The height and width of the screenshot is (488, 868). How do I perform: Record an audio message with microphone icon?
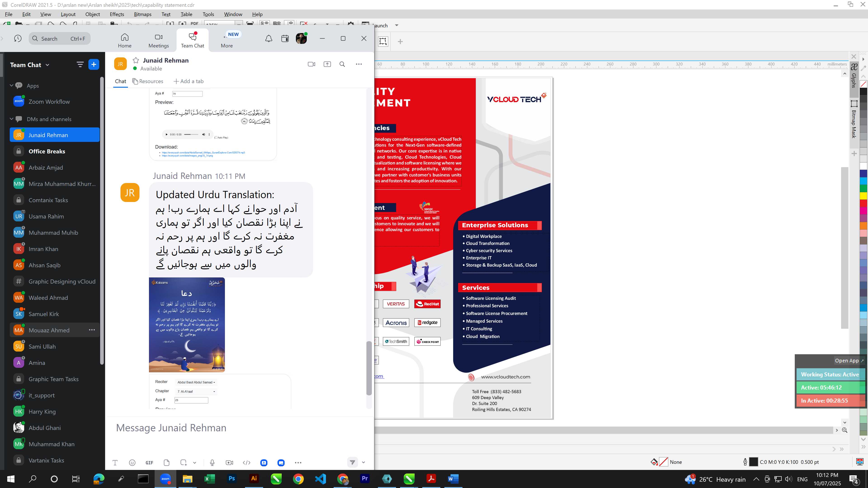tap(212, 462)
